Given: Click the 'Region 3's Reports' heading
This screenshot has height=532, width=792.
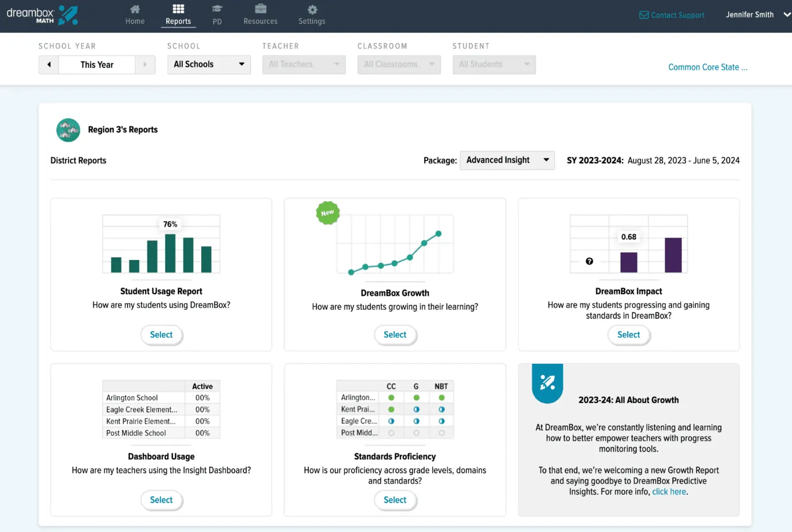Looking at the screenshot, I should coord(123,129).
